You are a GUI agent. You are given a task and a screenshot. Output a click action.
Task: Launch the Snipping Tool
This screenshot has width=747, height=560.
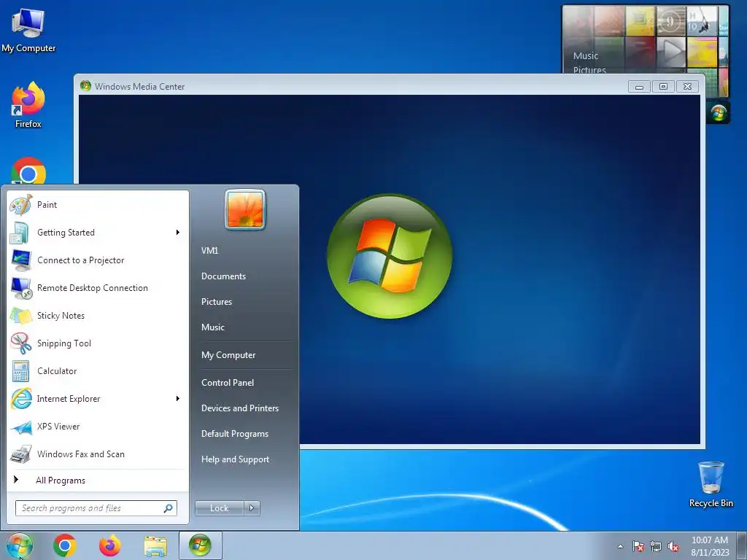tap(98, 343)
